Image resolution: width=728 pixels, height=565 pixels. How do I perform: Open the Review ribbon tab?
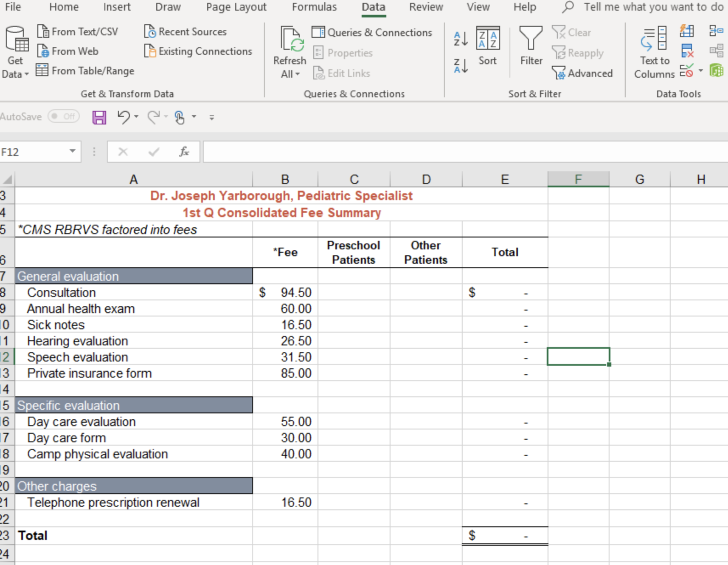426,7
